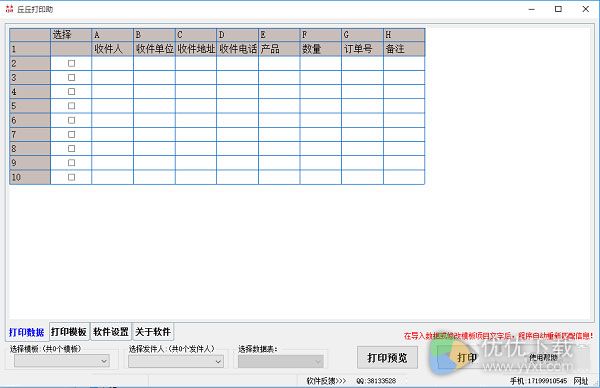Open 使用帮助 help button

[543, 358]
